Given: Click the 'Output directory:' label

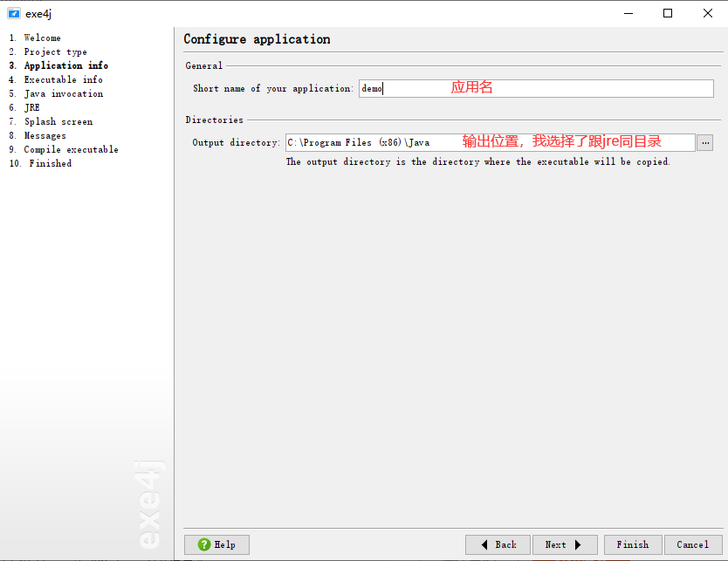Looking at the screenshot, I should (x=237, y=142).
